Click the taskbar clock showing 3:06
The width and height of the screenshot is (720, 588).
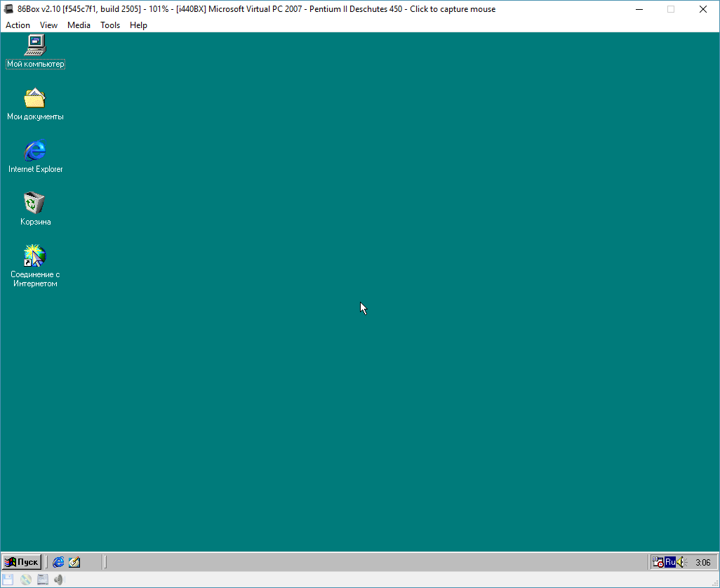pyautogui.click(x=702, y=561)
